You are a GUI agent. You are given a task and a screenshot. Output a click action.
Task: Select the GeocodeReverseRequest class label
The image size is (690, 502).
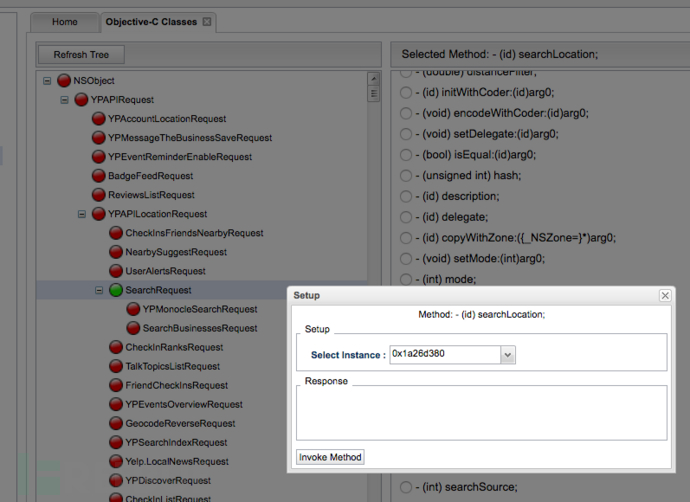pos(180,423)
